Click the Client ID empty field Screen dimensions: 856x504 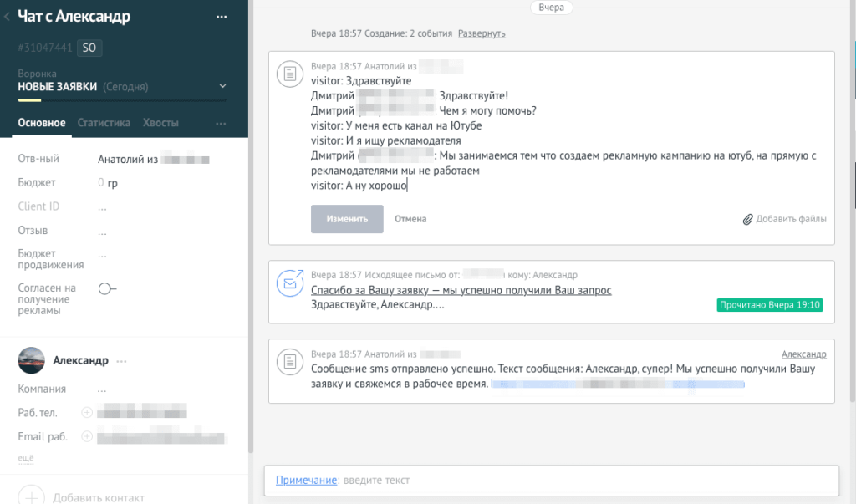[x=102, y=207]
